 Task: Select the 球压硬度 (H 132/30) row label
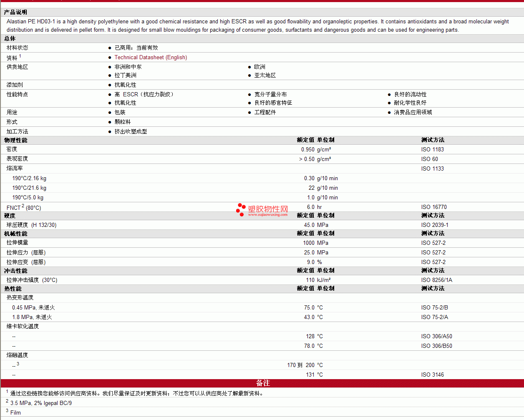coord(32,225)
